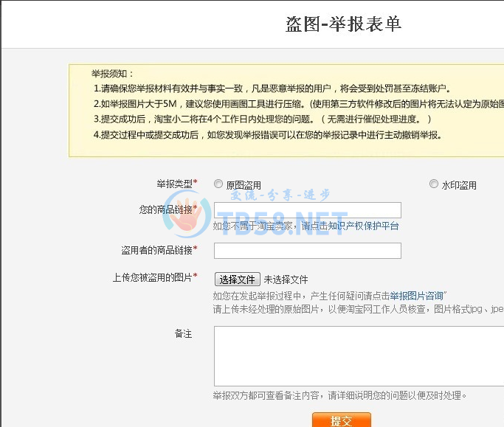Screen dimensions: 504x427
Task: Click the 您的商品链接 input field
Action: coord(307,210)
